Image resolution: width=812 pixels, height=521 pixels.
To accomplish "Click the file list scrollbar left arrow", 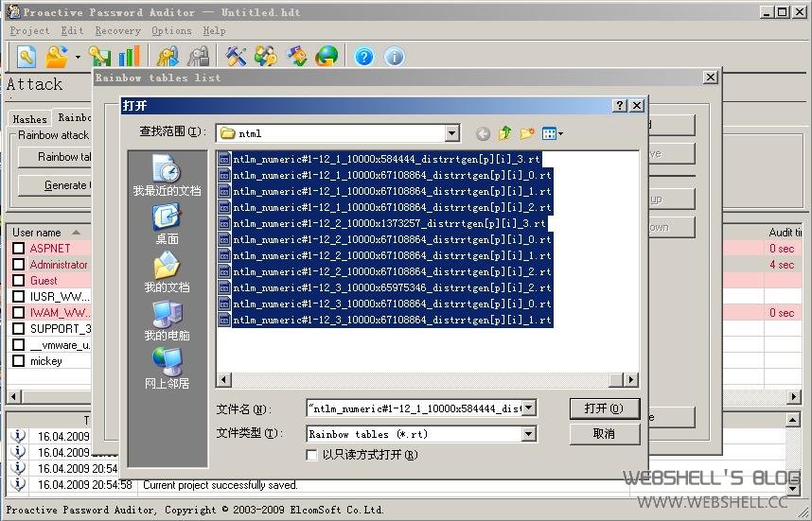I will [223, 380].
